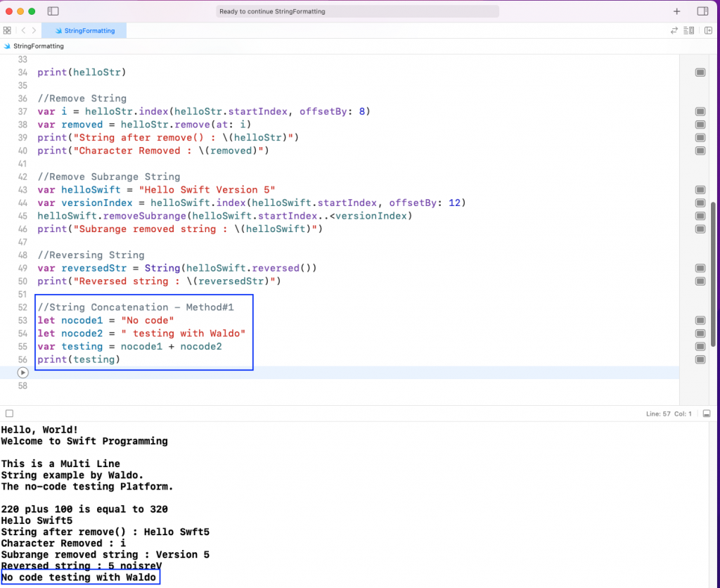Viewport: 720px width, 588px height.
Task: Click StringFormatting in the jump bar
Action: (38, 46)
